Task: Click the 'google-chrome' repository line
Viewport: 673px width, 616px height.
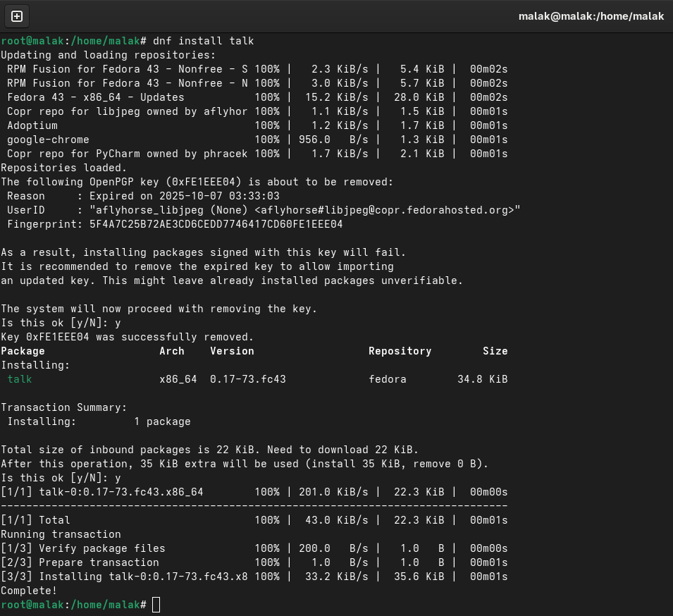Action: tap(48, 140)
